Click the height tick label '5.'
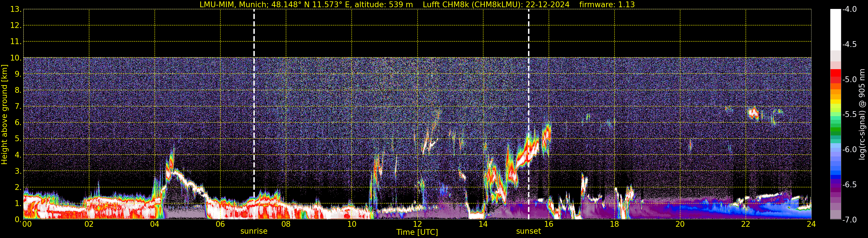 [x=18, y=139]
